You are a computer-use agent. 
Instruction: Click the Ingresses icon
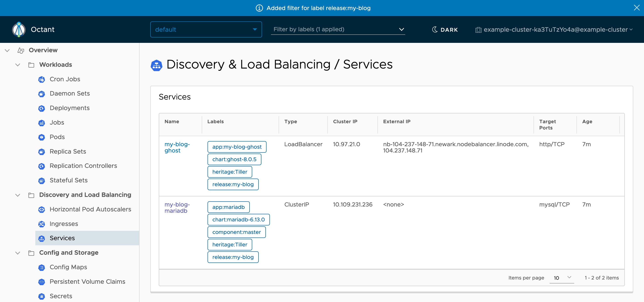[42, 224]
